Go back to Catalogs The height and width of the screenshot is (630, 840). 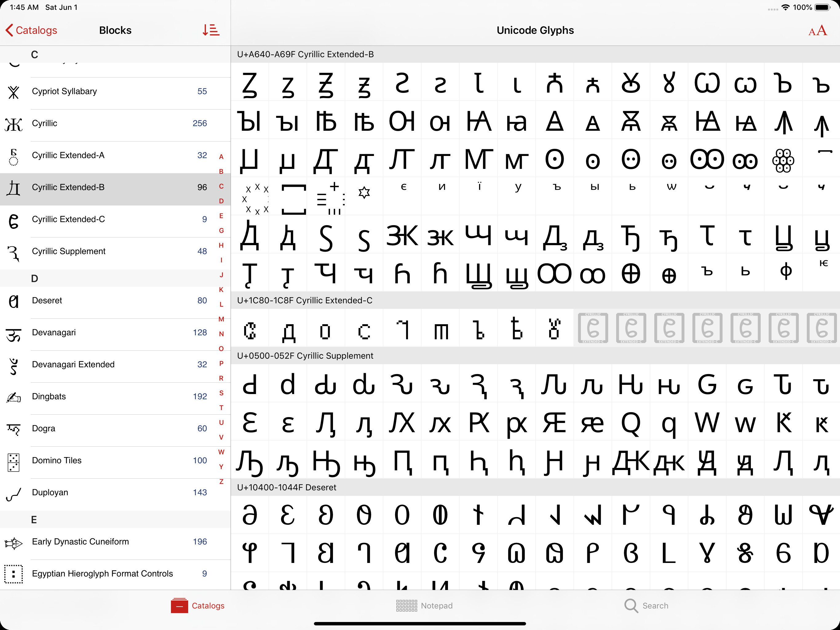coord(31,30)
